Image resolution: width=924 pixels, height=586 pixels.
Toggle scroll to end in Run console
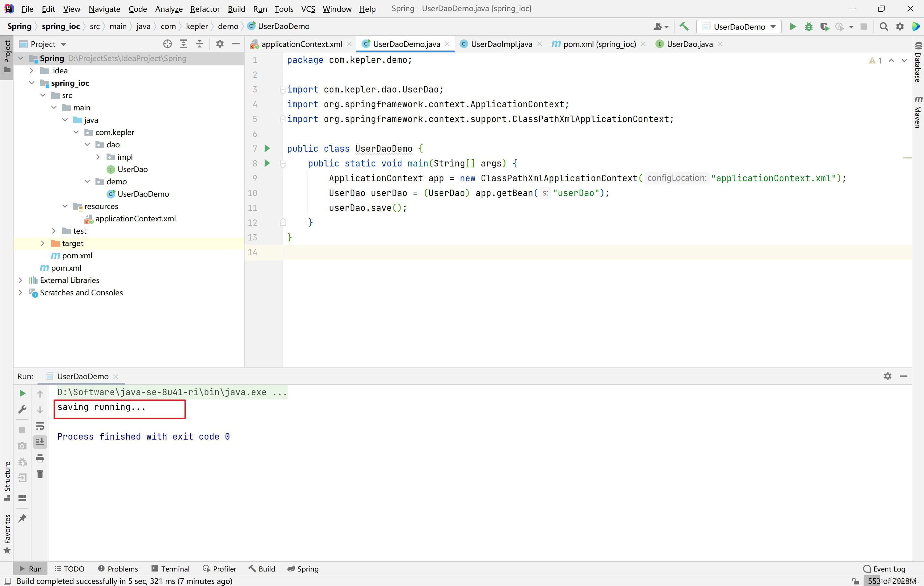[40, 442]
